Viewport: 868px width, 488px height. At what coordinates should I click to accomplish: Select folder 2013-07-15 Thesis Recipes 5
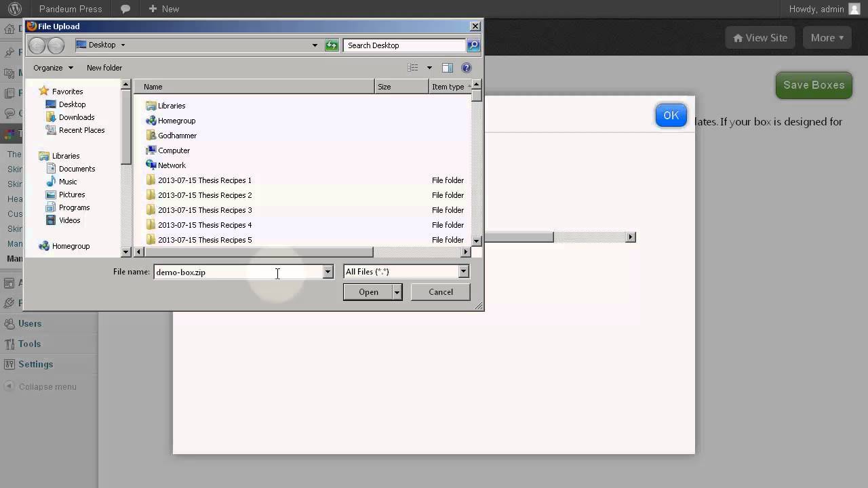point(204,240)
